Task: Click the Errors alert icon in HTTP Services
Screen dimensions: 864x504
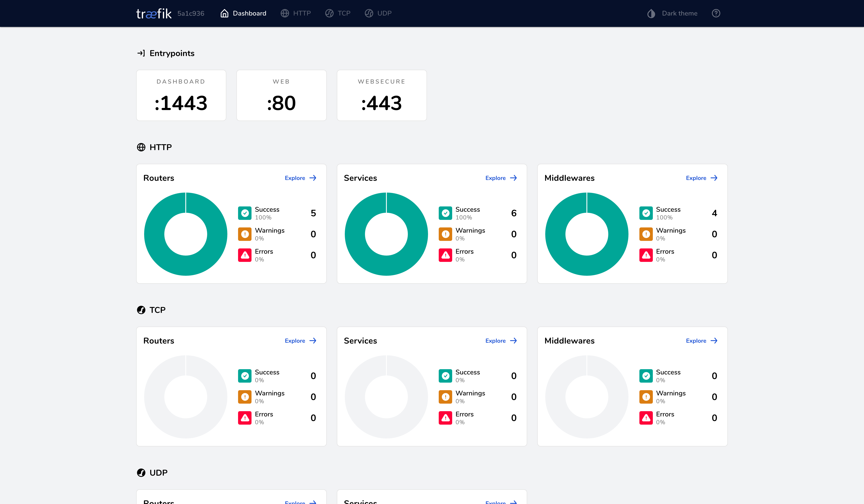Action: pos(445,255)
